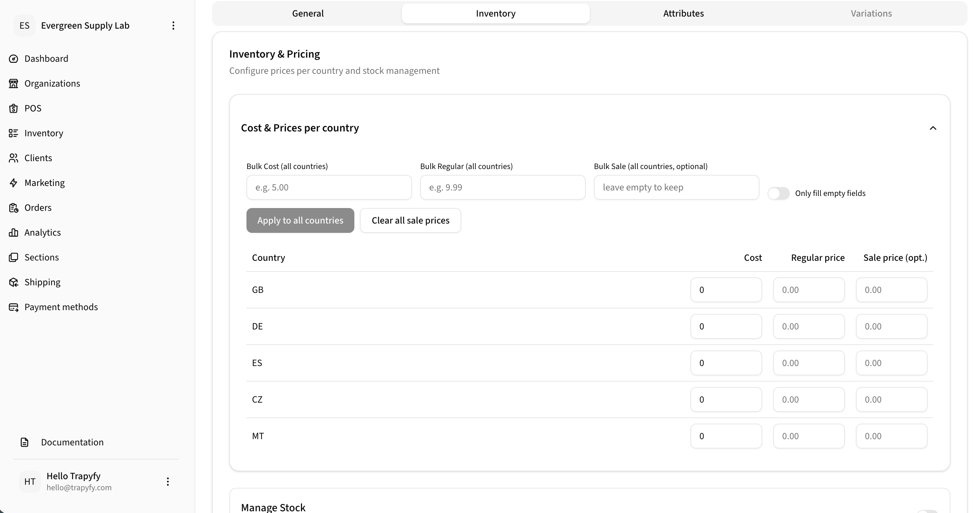This screenshot has width=980, height=513.
Task: Navigate to Orders page
Action: point(38,208)
